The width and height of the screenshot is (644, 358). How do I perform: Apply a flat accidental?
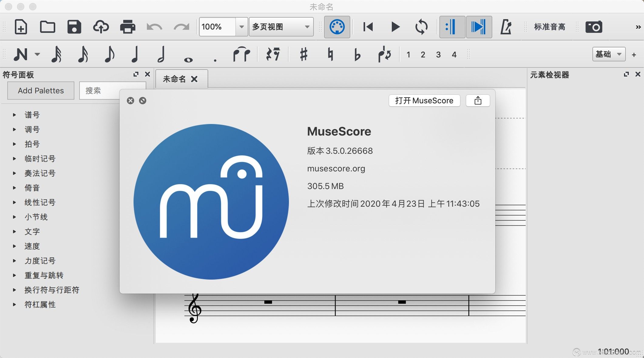click(357, 54)
